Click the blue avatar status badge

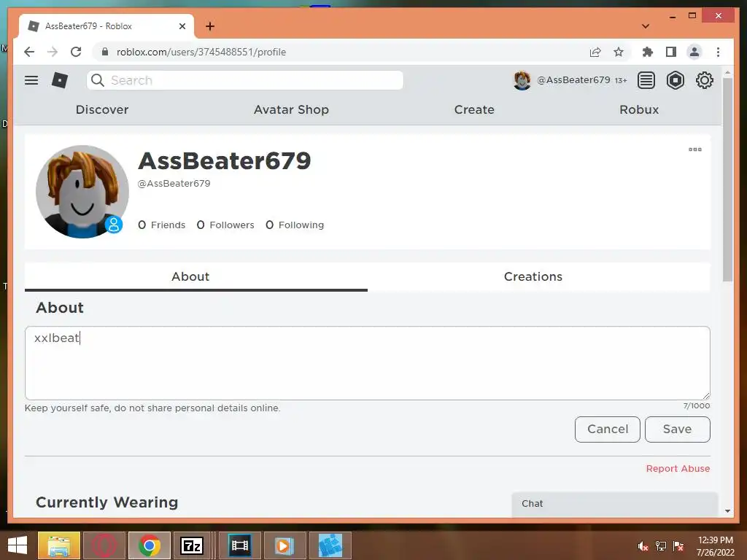[114, 225]
